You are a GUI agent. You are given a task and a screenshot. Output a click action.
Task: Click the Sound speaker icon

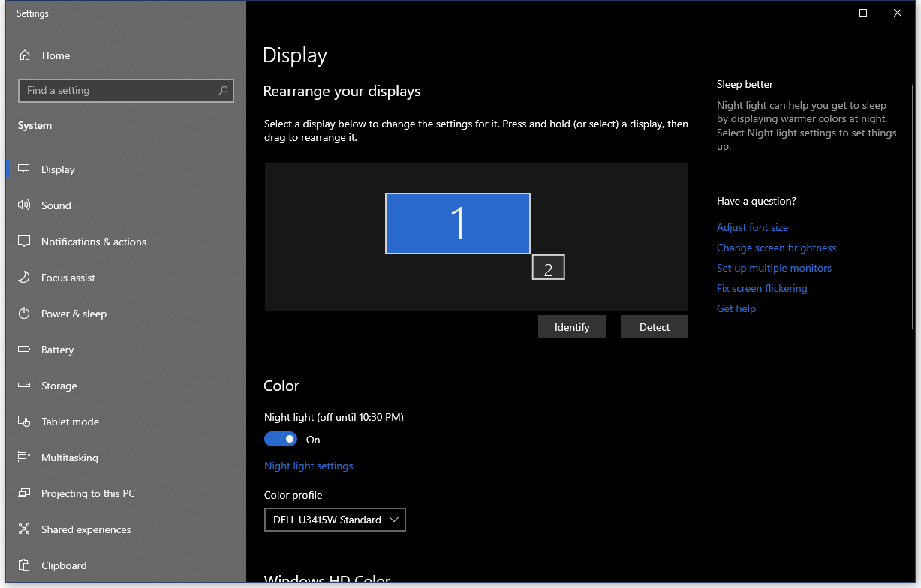tap(24, 205)
